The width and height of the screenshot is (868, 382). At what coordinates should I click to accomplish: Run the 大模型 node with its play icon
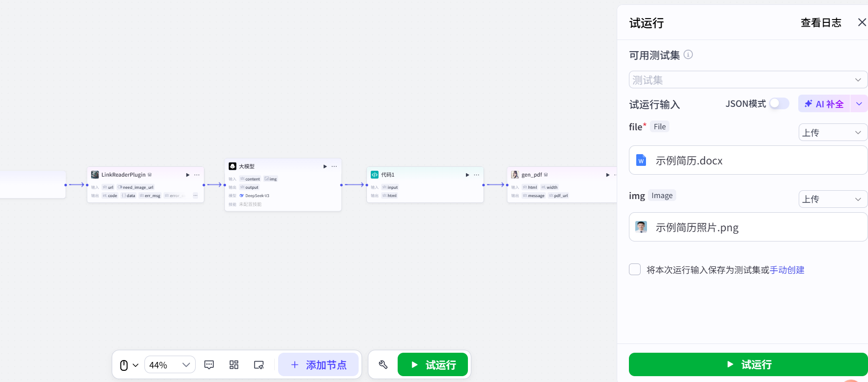coord(325,166)
